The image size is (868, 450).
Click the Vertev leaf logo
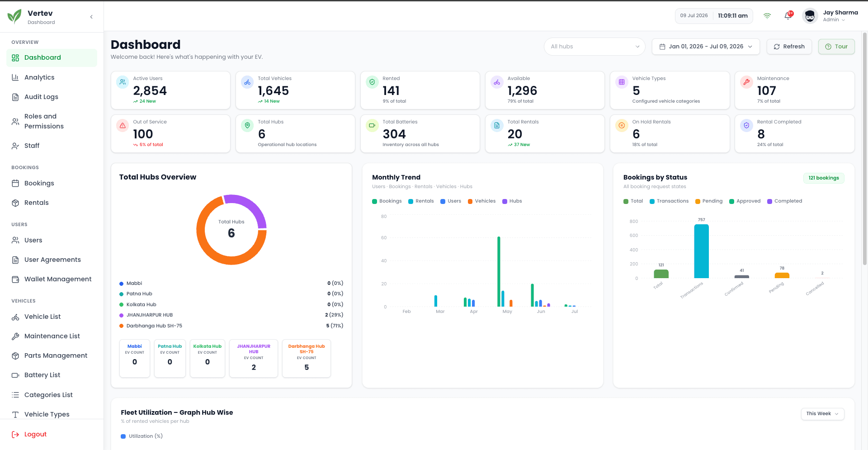click(14, 17)
